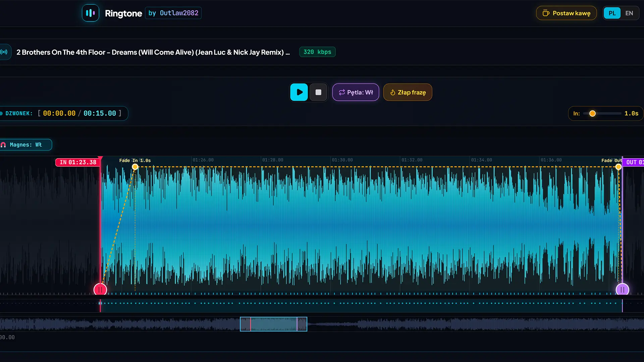The height and width of the screenshot is (362, 644).
Task: Click the Fade In yellow control point
Action: click(135, 167)
